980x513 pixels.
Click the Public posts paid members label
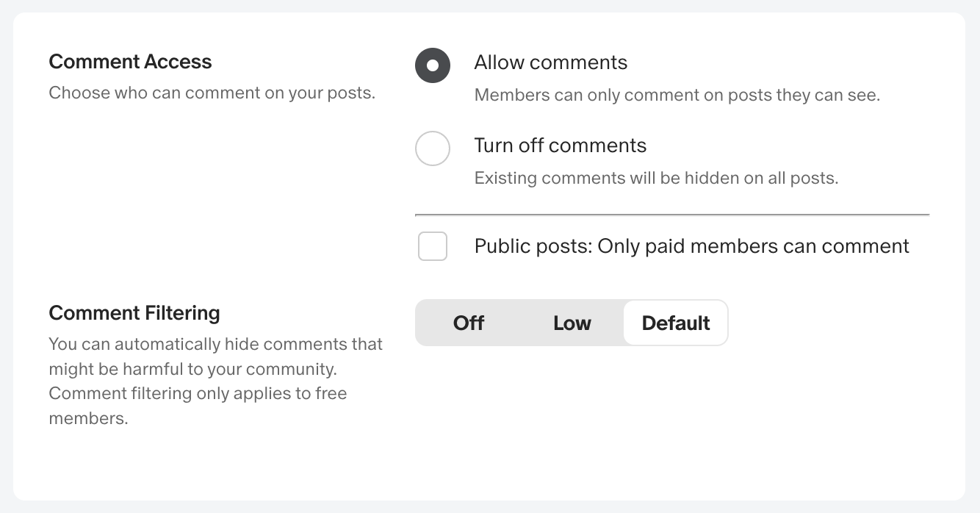point(692,246)
